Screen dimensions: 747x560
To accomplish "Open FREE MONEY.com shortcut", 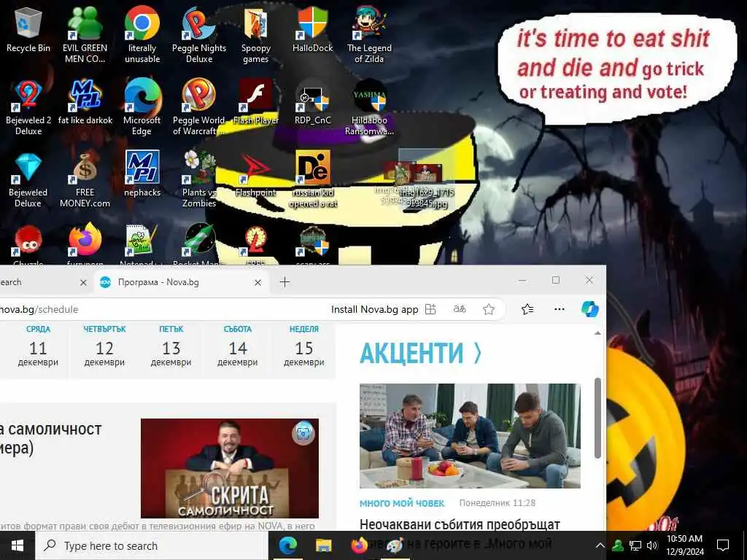I will pos(85,180).
